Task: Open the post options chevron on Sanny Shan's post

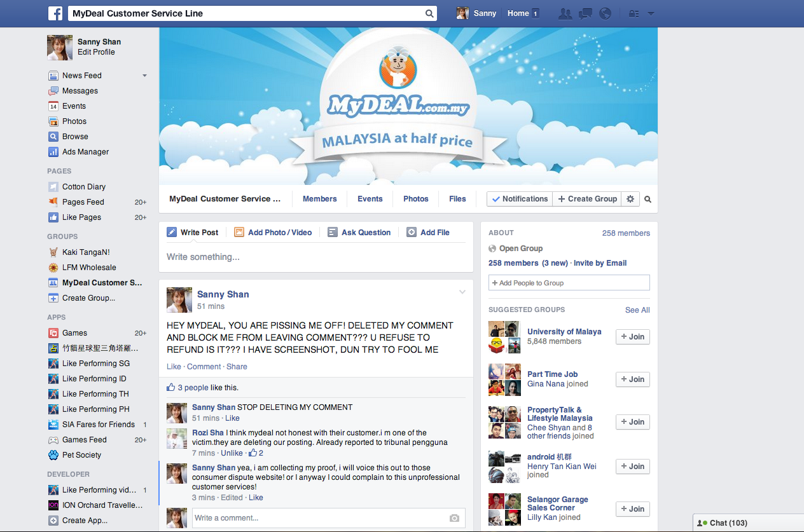Action: pyautogui.click(x=462, y=292)
